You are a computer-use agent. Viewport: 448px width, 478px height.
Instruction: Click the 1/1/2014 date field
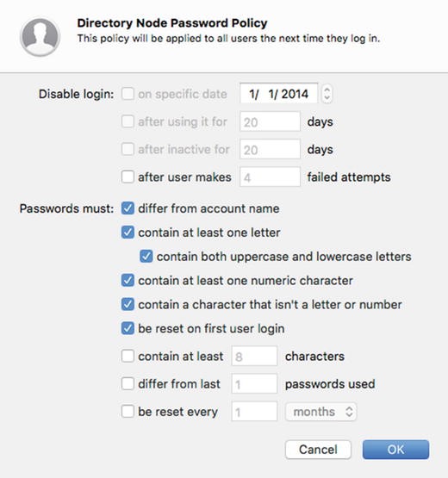279,94
